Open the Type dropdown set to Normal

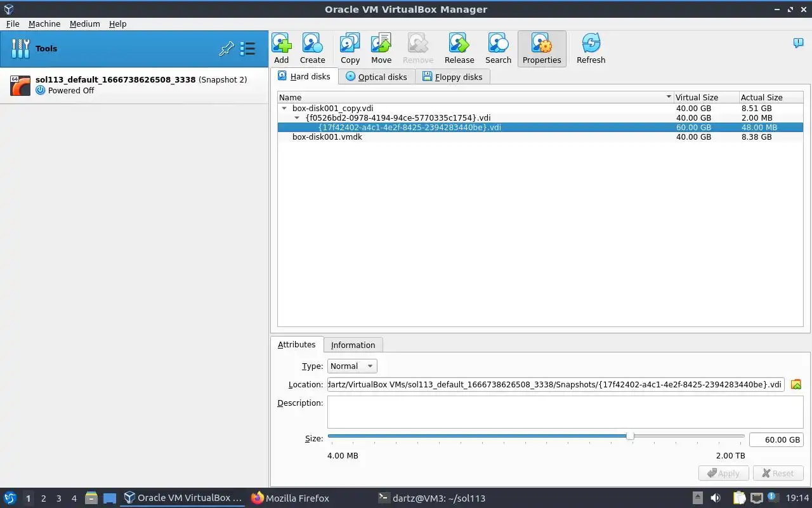click(352, 366)
